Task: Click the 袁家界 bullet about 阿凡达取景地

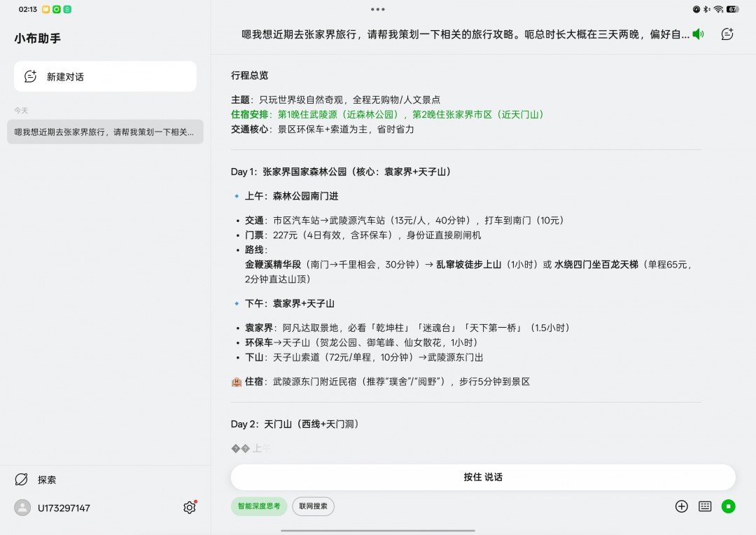Action: (x=407, y=328)
